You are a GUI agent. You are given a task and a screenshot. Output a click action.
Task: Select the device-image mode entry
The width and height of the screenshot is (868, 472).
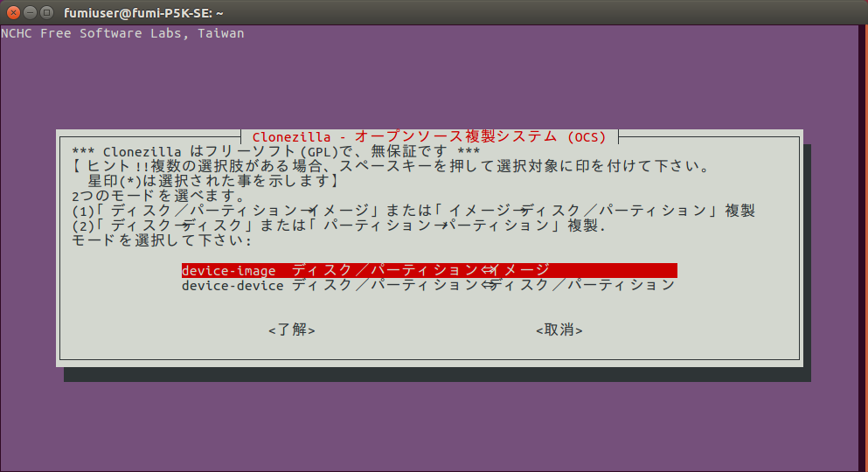pyautogui.click(x=428, y=270)
